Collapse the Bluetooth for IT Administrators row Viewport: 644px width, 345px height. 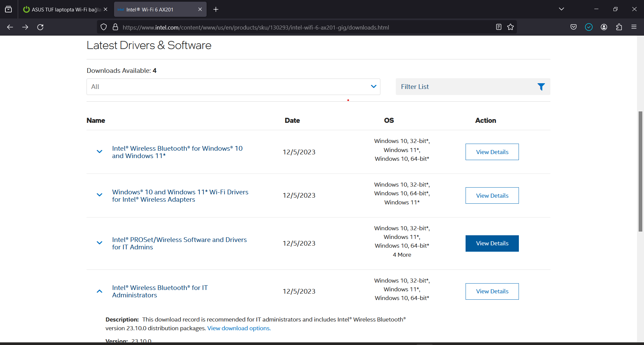[x=99, y=291]
